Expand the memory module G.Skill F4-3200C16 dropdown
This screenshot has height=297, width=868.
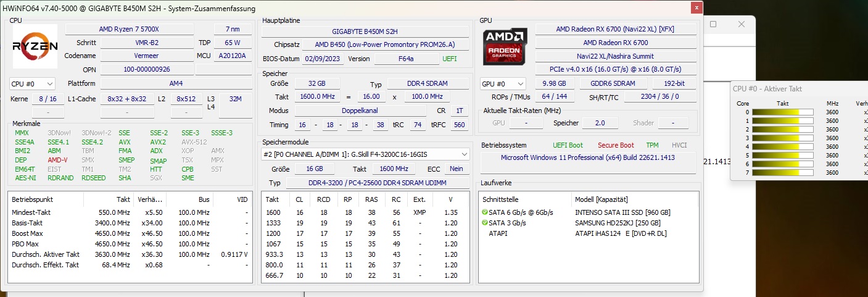click(x=366, y=154)
